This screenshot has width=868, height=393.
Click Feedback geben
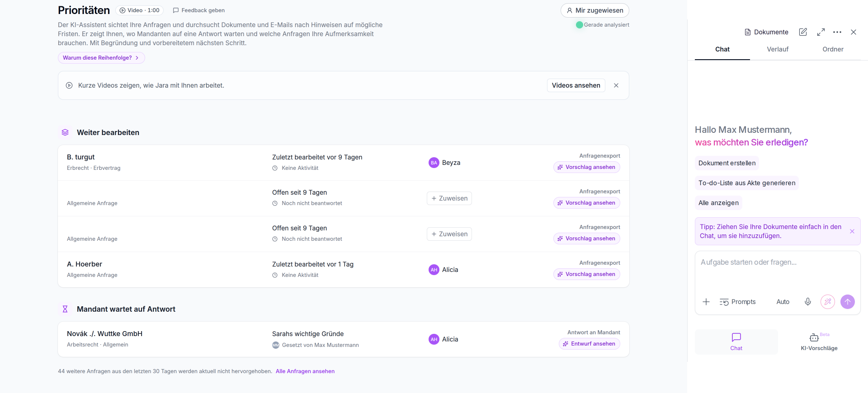pos(199,10)
